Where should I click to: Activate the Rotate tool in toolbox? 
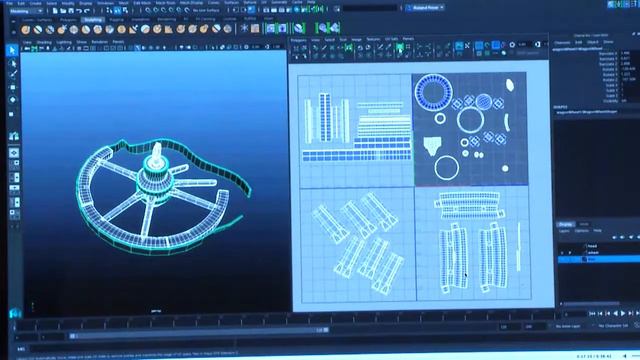[x=13, y=100]
